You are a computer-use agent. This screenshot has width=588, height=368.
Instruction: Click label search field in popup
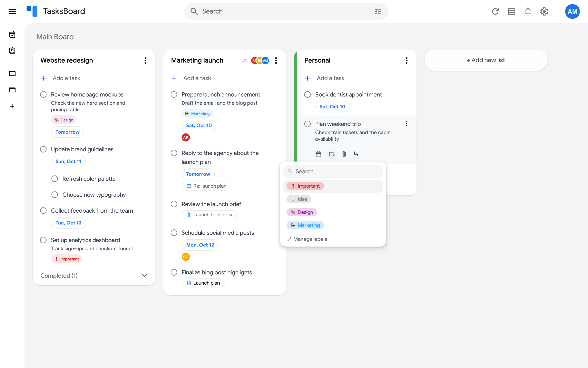pos(333,171)
